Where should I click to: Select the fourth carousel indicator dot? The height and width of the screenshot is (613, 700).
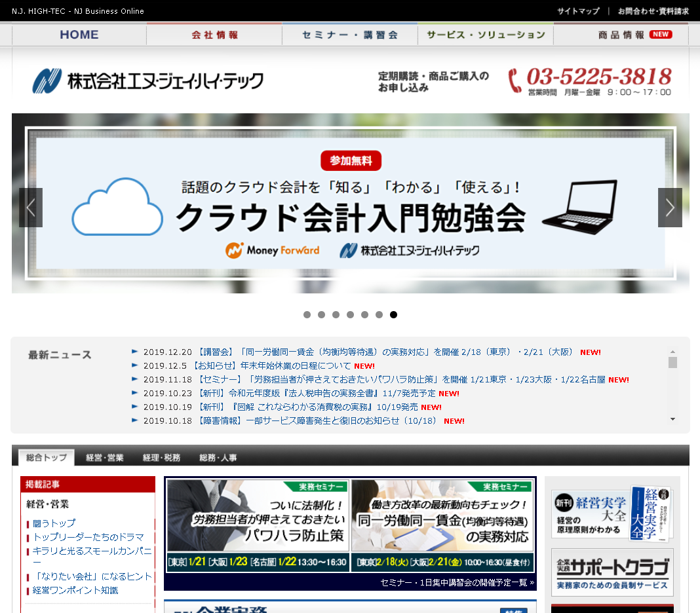(350, 314)
